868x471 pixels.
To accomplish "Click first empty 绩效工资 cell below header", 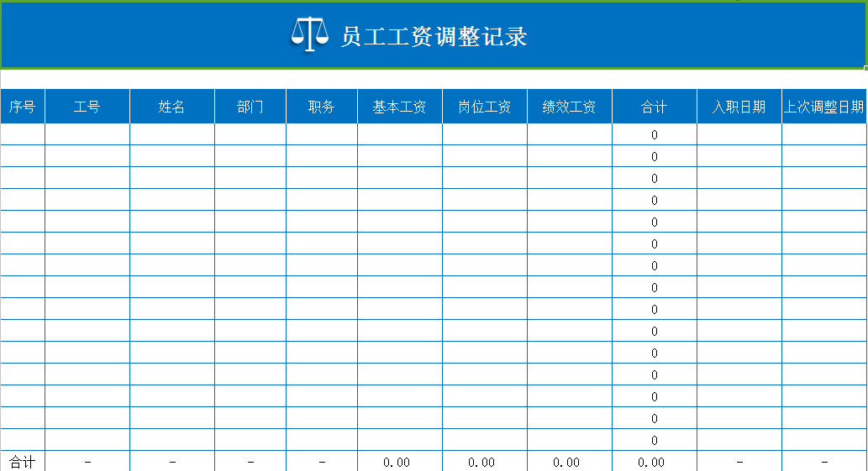I will click(569, 134).
